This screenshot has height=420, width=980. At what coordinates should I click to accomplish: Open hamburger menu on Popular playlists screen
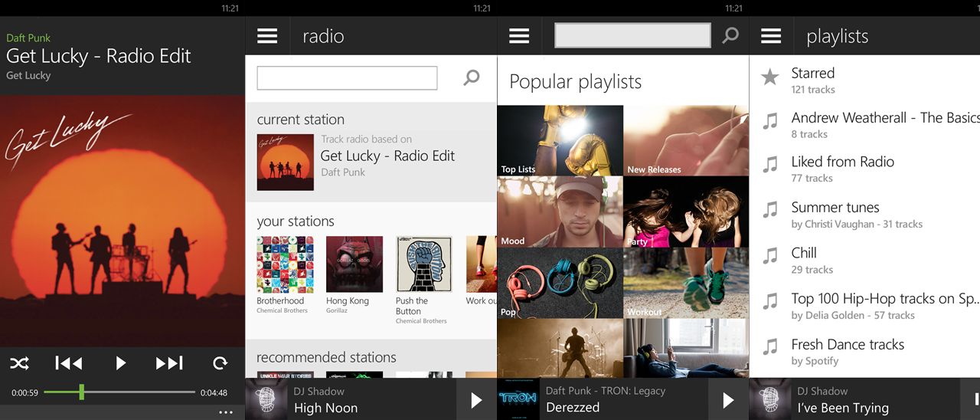pyautogui.click(x=519, y=36)
